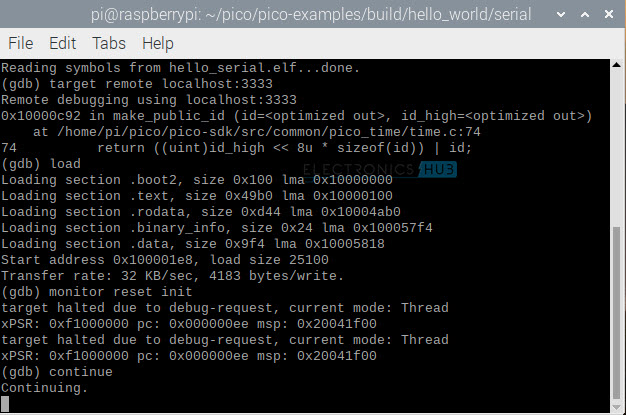Minimize the terminal window
626x415 pixels.
(x=555, y=14)
